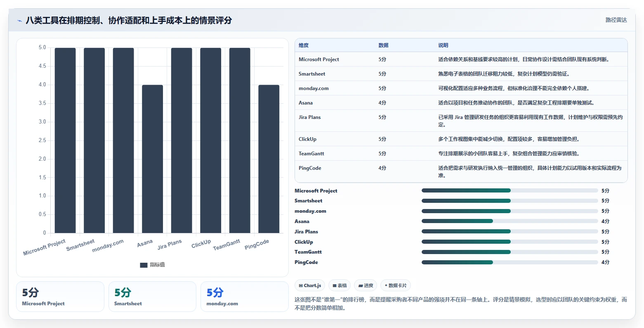Click Jira Plans description text in table
This screenshot has width=644, height=328.
point(530,121)
